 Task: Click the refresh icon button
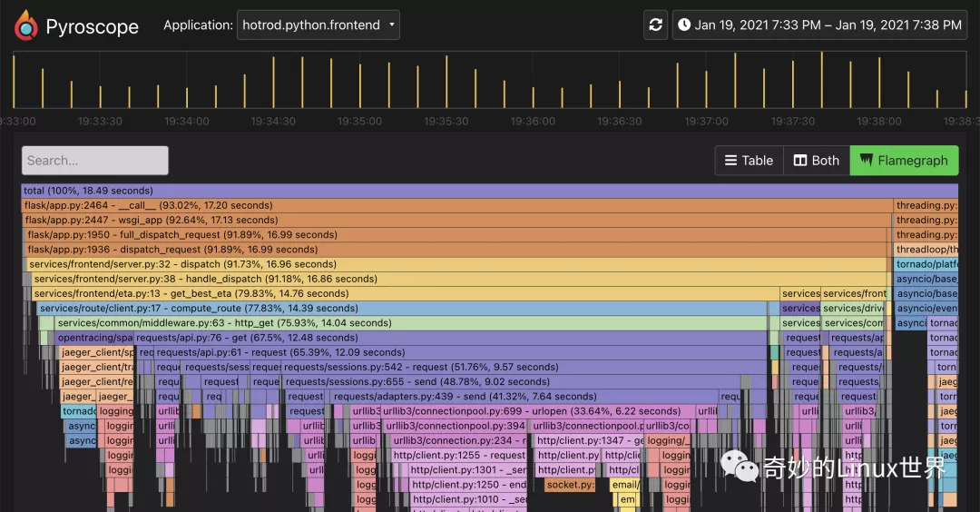(656, 25)
